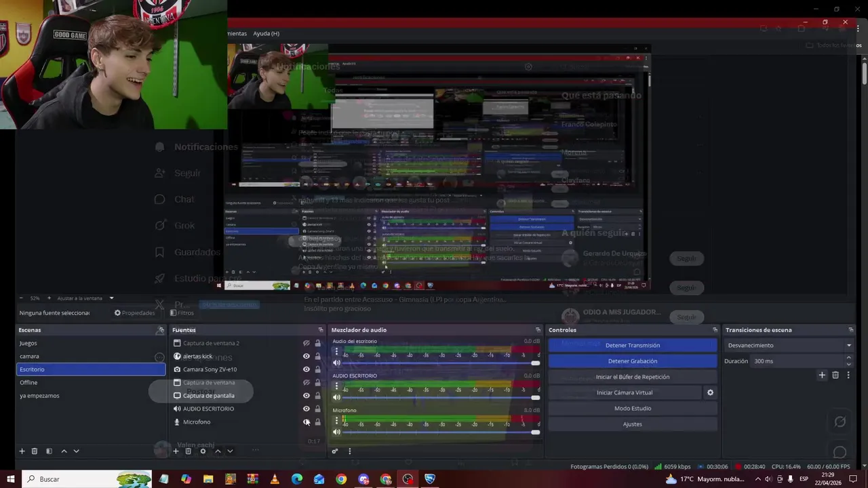Zoom out preview with minus button

21,298
